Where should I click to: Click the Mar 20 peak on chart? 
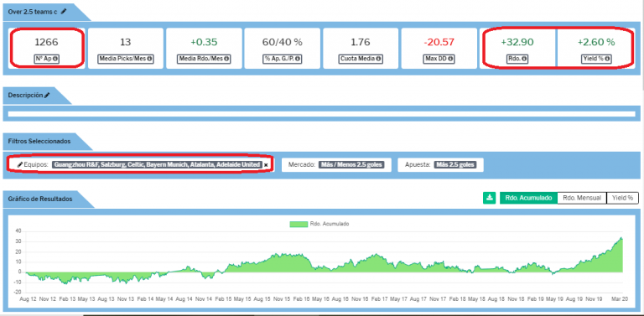(621, 238)
